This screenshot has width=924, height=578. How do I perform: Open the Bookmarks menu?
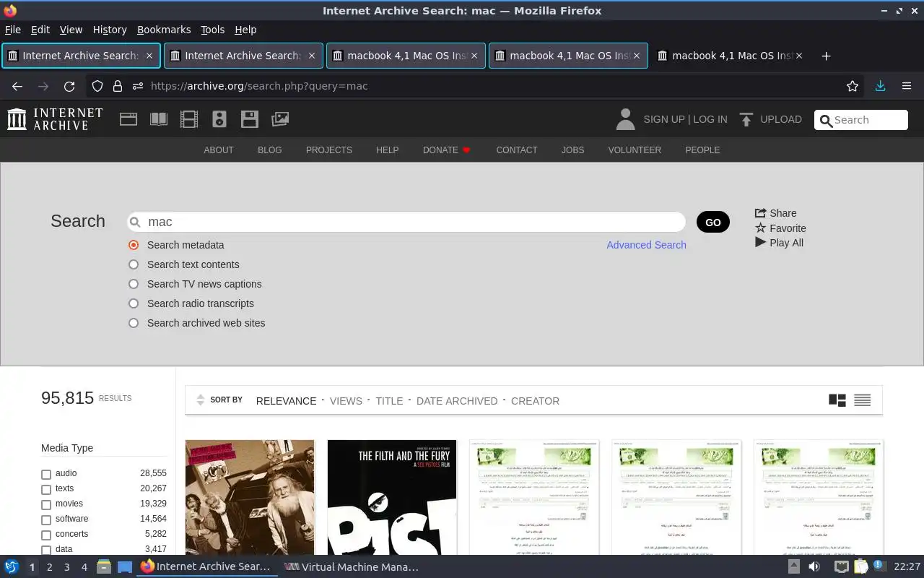click(164, 30)
